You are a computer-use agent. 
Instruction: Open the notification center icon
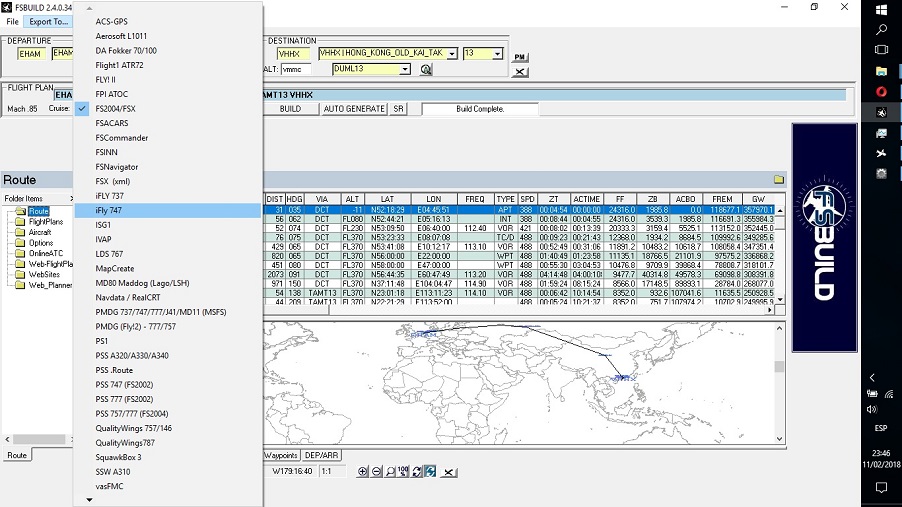coord(881,487)
